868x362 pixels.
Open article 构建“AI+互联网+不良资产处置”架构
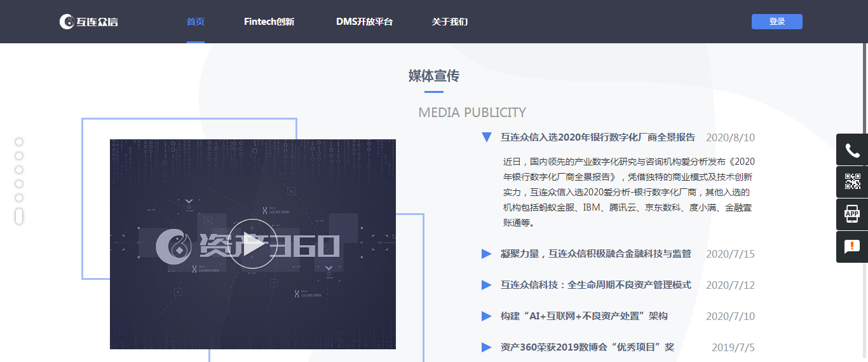click(x=584, y=316)
